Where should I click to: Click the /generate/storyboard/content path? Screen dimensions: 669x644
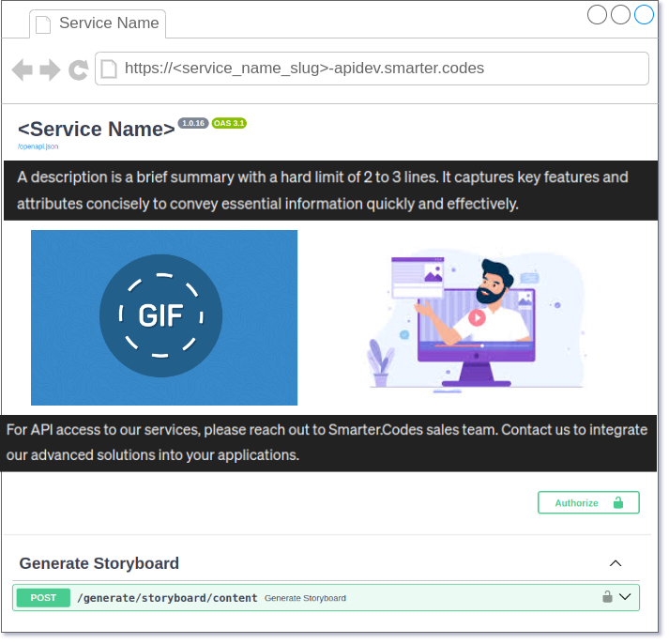167,598
